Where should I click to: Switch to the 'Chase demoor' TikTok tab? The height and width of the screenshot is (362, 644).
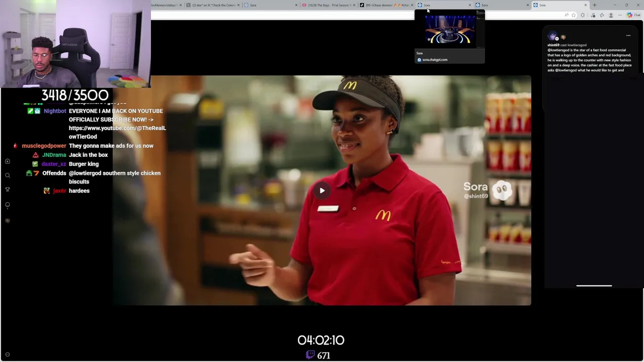pyautogui.click(x=387, y=5)
